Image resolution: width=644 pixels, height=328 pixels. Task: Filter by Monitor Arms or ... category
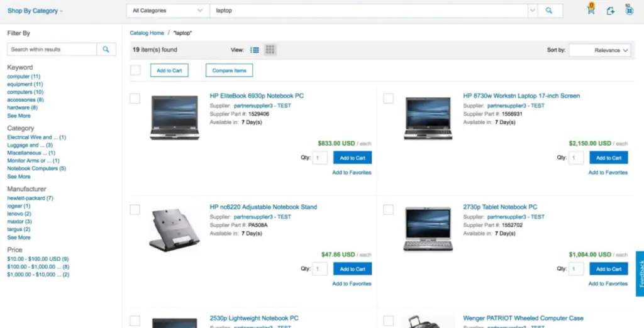pyautogui.click(x=33, y=160)
